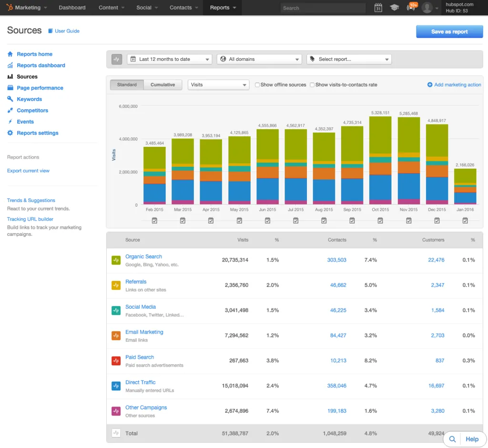488x448 pixels.
Task: Toggle the Email Marketing orange series icon
Action: (116, 336)
